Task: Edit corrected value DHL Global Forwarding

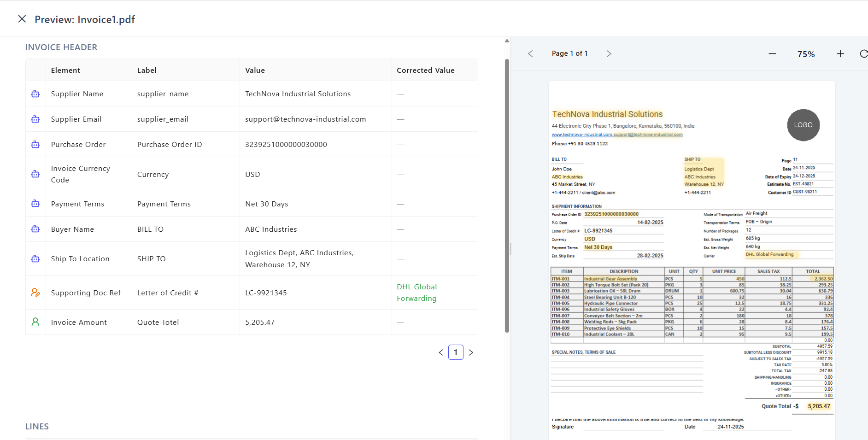Action: tap(416, 293)
